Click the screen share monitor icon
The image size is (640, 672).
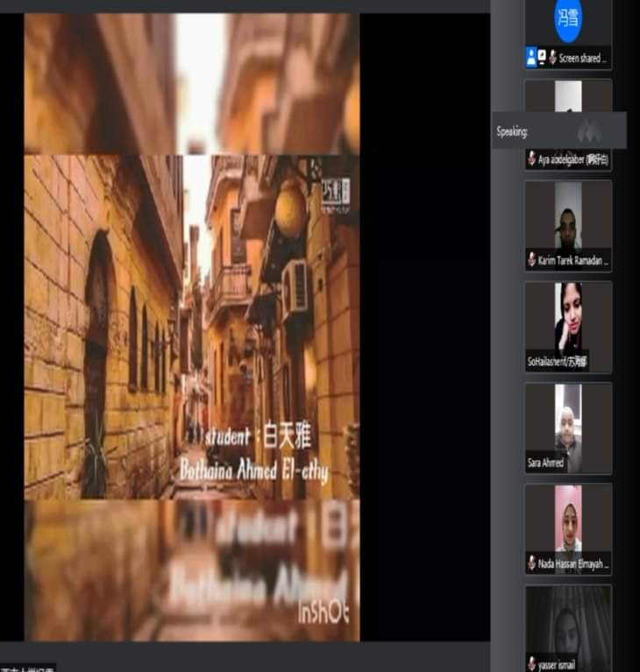click(x=542, y=59)
